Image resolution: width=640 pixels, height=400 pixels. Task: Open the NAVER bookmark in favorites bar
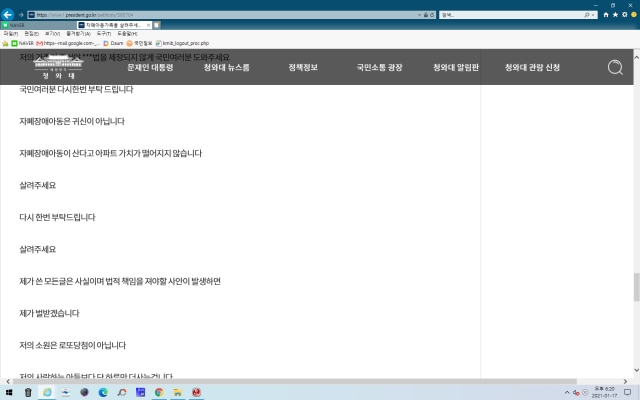click(x=22, y=43)
